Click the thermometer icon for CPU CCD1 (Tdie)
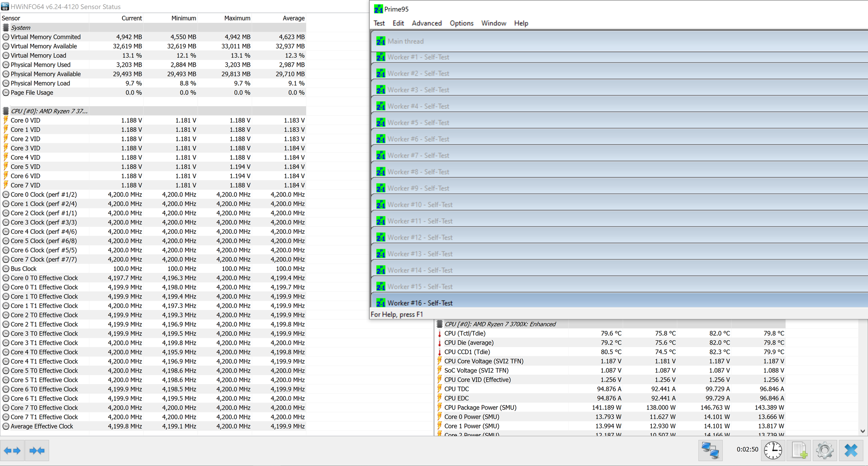 [440, 352]
